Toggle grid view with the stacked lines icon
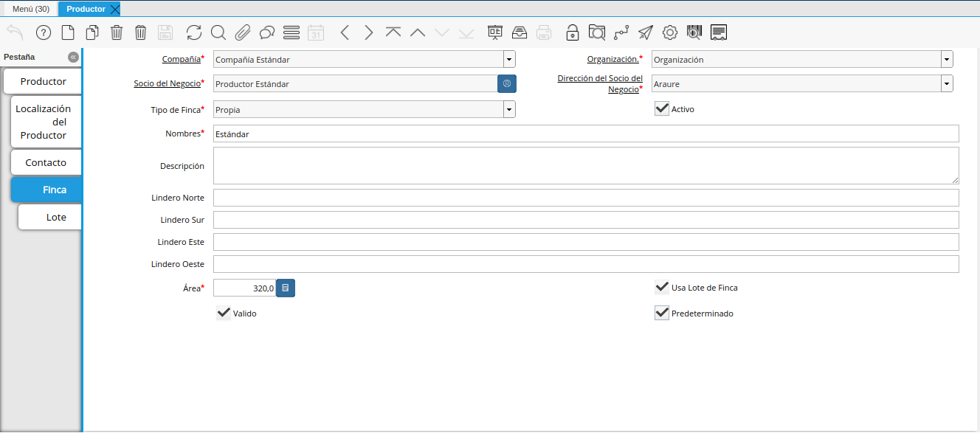980x433 pixels. click(x=291, y=32)
